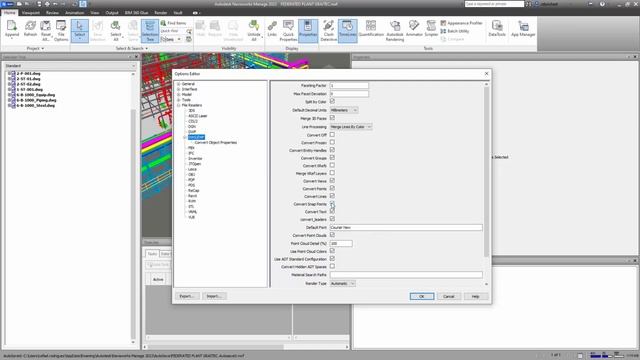Collapse the File Readers tree node

pyautogui.click(x=178, y=105)
